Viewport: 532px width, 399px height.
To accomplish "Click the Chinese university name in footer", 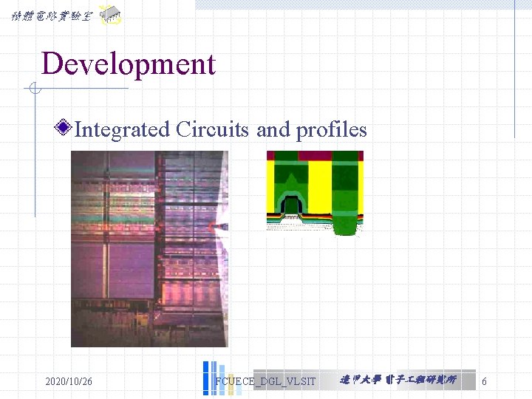I will click(x=398, y=380).
